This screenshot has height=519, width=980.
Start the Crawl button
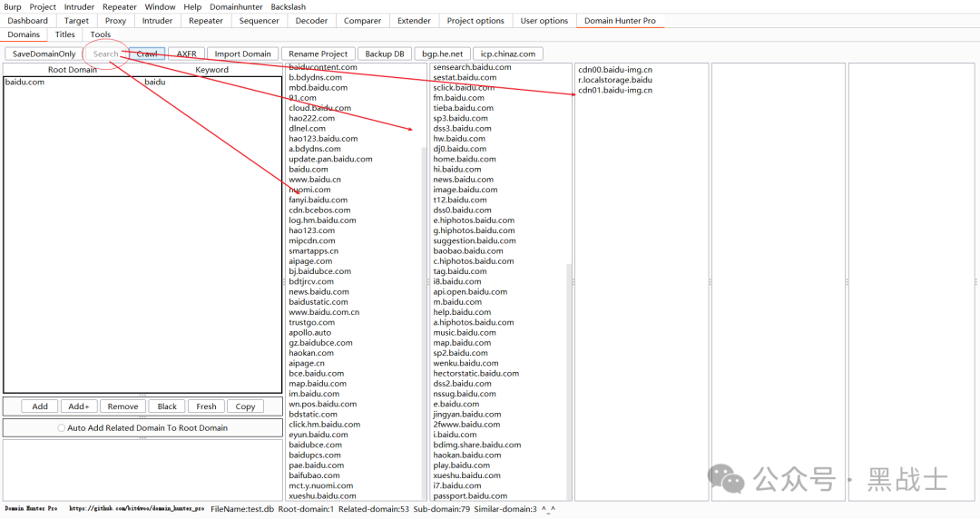148,54
